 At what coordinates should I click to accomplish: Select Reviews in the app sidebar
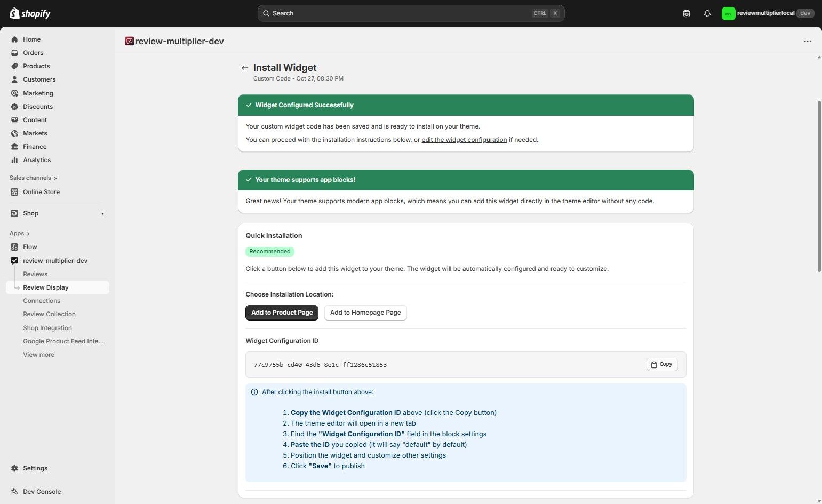pos(35,274)
